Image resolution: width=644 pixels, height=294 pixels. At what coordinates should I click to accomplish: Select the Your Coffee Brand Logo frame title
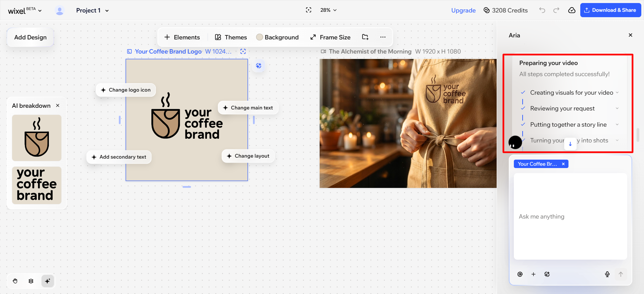168,52
